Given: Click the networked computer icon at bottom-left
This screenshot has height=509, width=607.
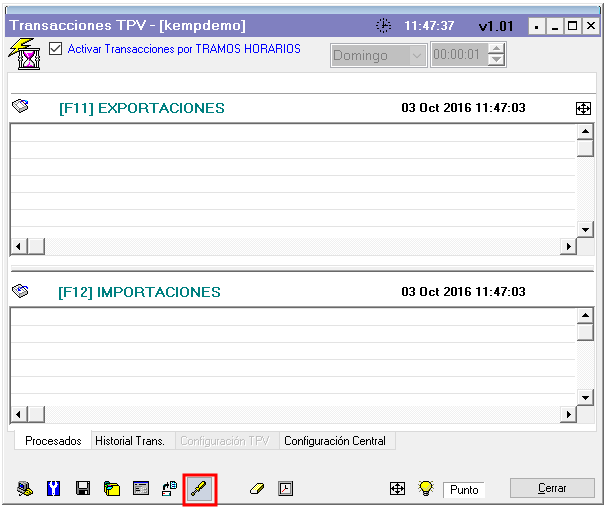Looking at the screenshot, I should point(25,489).
